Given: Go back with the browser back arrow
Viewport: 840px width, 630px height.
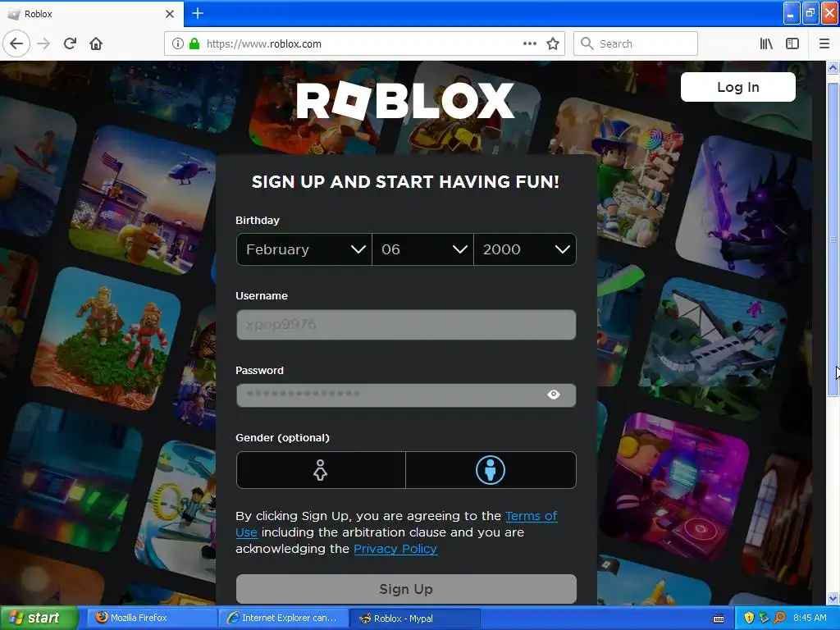Looking at the screenshot, I should [16, 43].
